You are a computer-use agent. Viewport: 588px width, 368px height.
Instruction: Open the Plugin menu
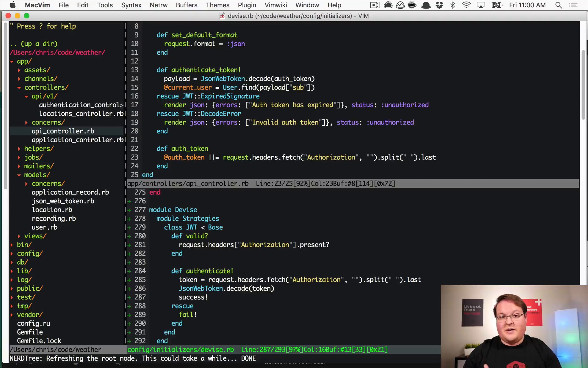point(247,5)
